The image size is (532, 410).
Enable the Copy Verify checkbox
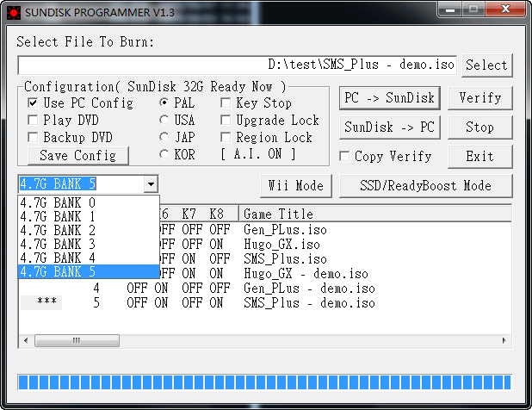(344, 156)
